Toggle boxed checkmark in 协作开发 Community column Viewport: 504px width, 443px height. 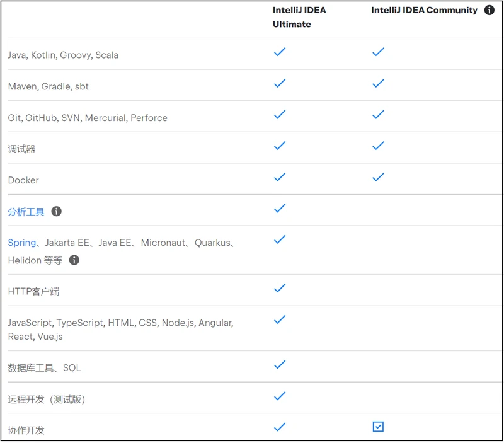tap(378, 427)
